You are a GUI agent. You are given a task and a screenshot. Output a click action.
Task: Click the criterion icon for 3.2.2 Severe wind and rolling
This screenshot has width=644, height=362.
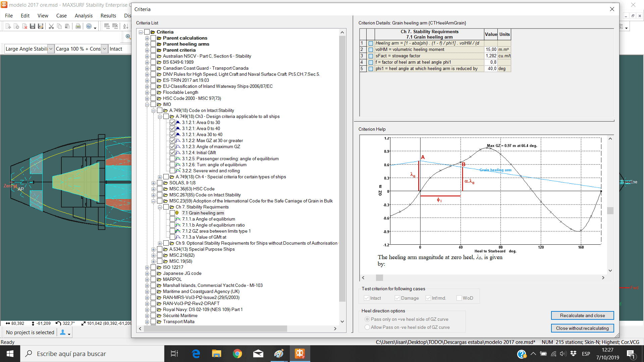tap(178, 171)
